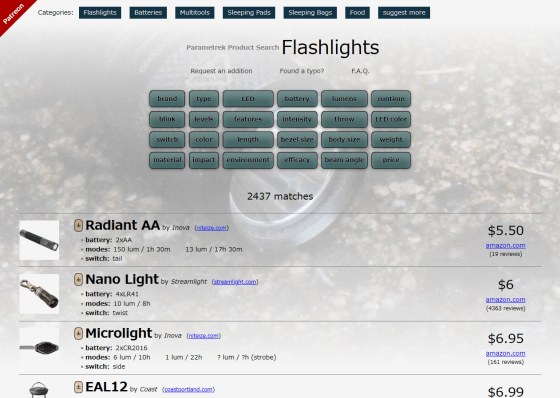Open the Sleeping Bags category

pyautogui.click(x=310, y=13)
